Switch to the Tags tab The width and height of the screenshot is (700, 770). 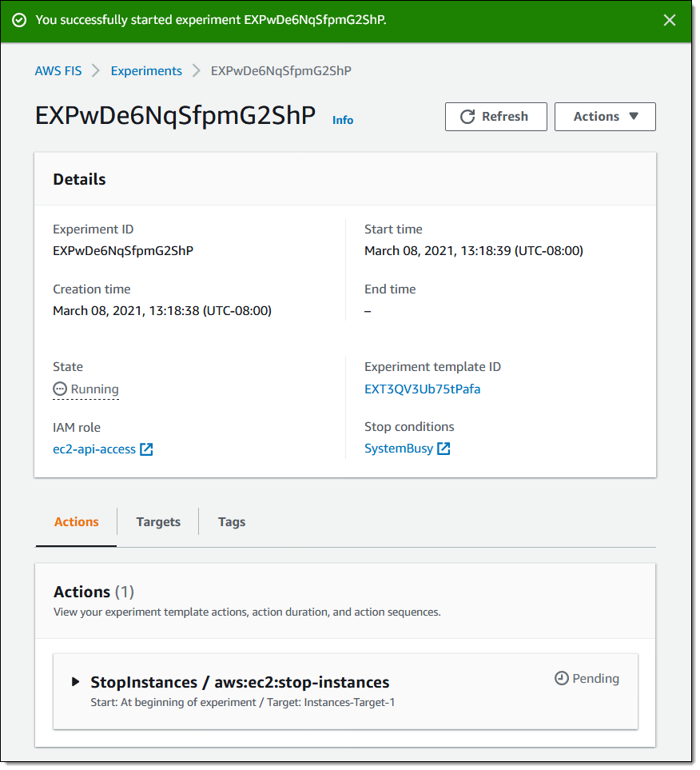[x=231, y=521]
